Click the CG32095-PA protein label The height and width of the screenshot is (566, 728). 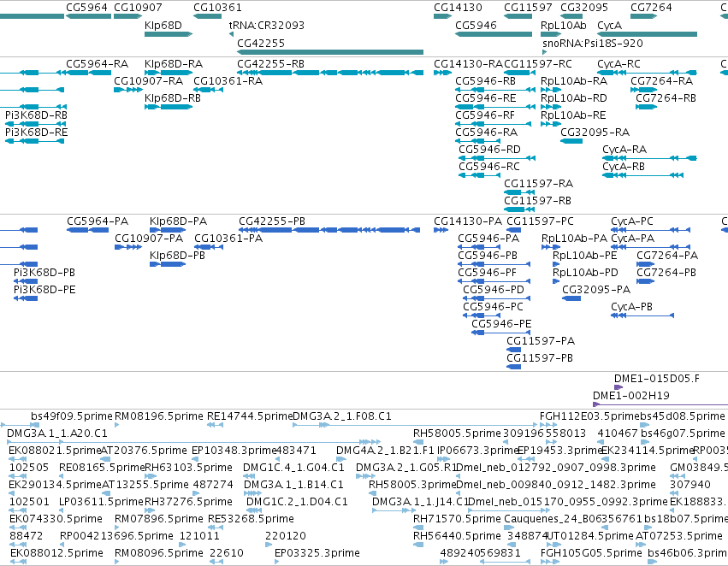[596, 290]
